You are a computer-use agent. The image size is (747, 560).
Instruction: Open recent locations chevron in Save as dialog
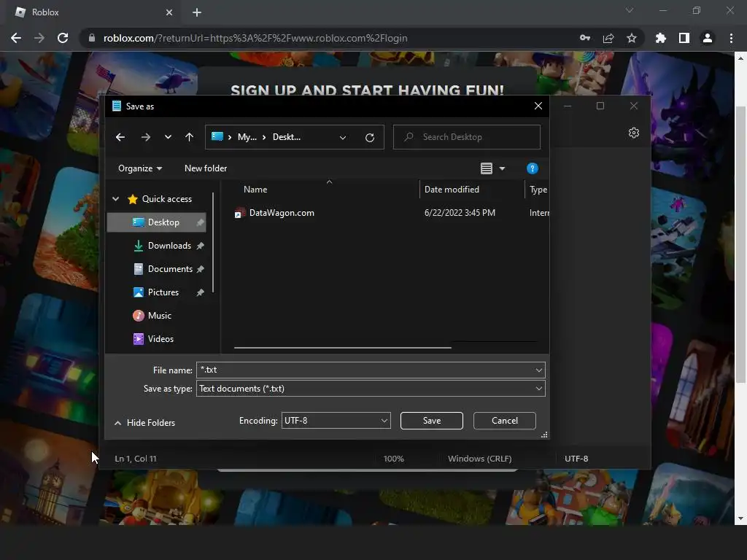pos(168,137)
